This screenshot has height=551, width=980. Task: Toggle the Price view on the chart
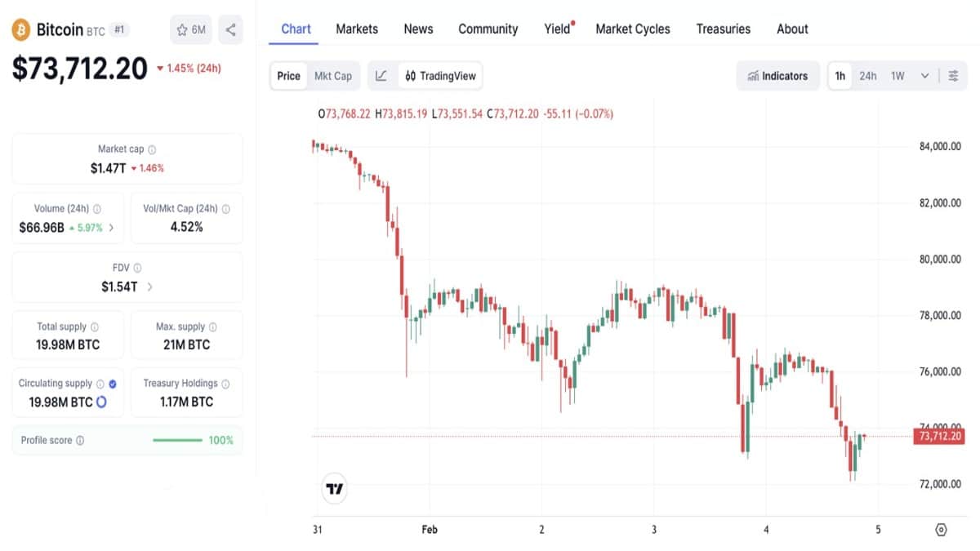[287, 75]
